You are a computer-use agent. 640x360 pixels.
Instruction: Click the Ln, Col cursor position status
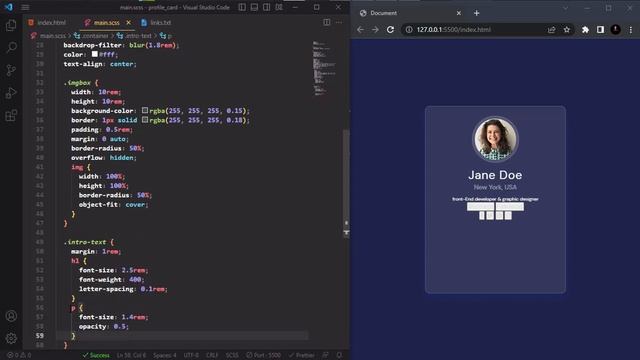click(x=131, y=355)
